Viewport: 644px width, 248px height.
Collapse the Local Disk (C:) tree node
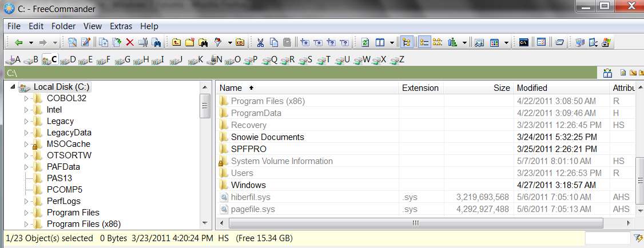coord(13,87)
